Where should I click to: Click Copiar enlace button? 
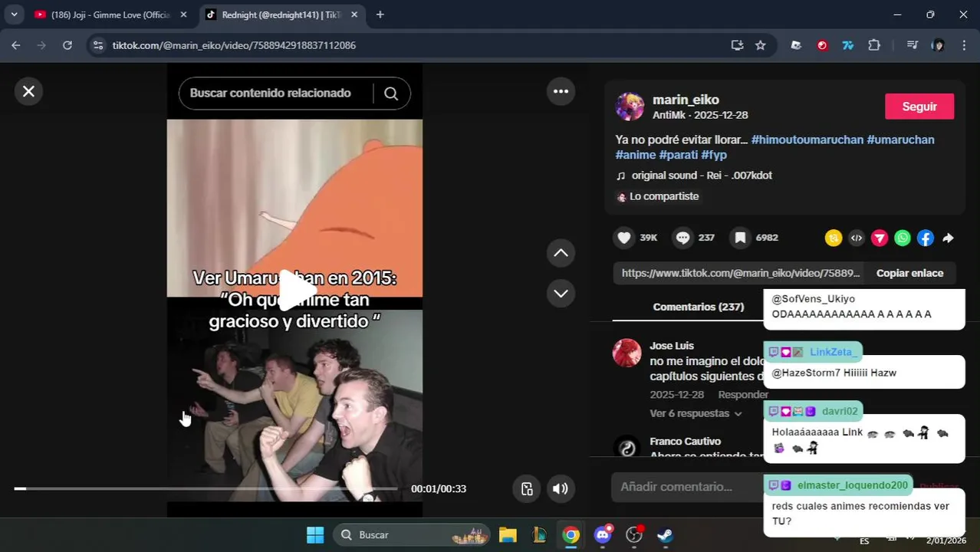click(909, 273)
